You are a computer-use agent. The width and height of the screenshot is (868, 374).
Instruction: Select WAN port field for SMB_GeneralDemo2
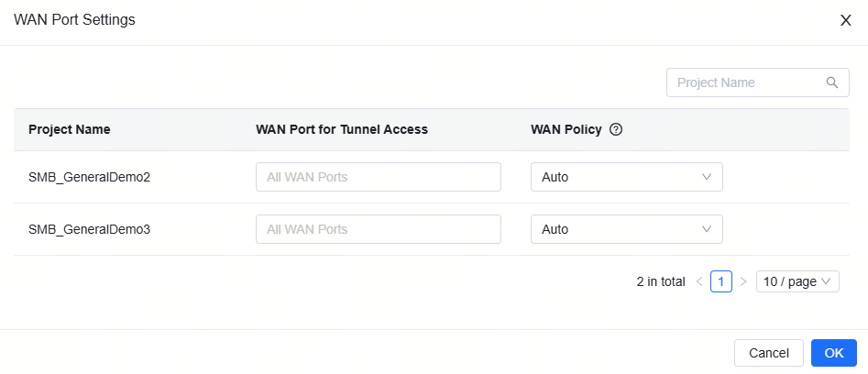[x=379, y=177]
